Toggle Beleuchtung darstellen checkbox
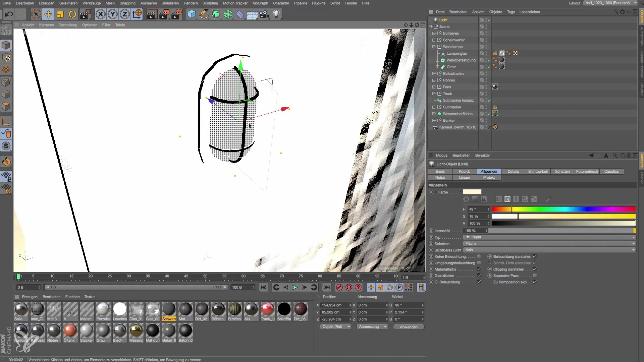Image resolution: width=644 pixels, height=362 pixels. coord(535,256)
